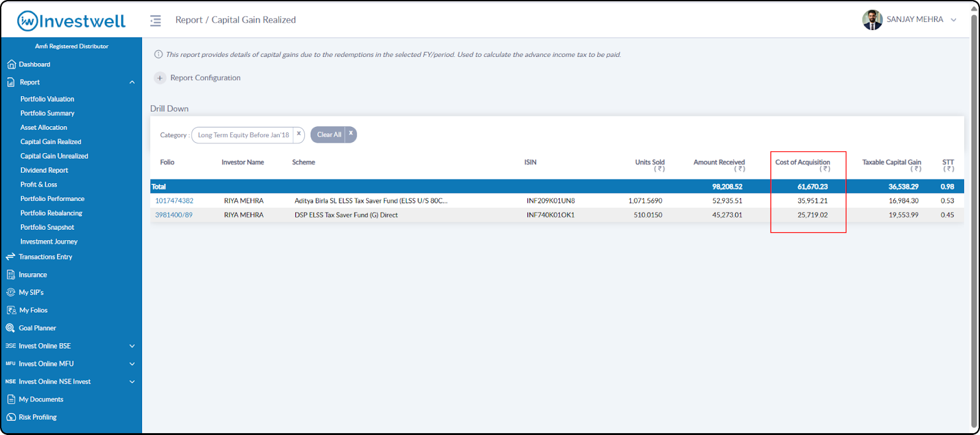Click the Taxable Capital Gain column header
980x435 pixels.
(x=891, y=165)
